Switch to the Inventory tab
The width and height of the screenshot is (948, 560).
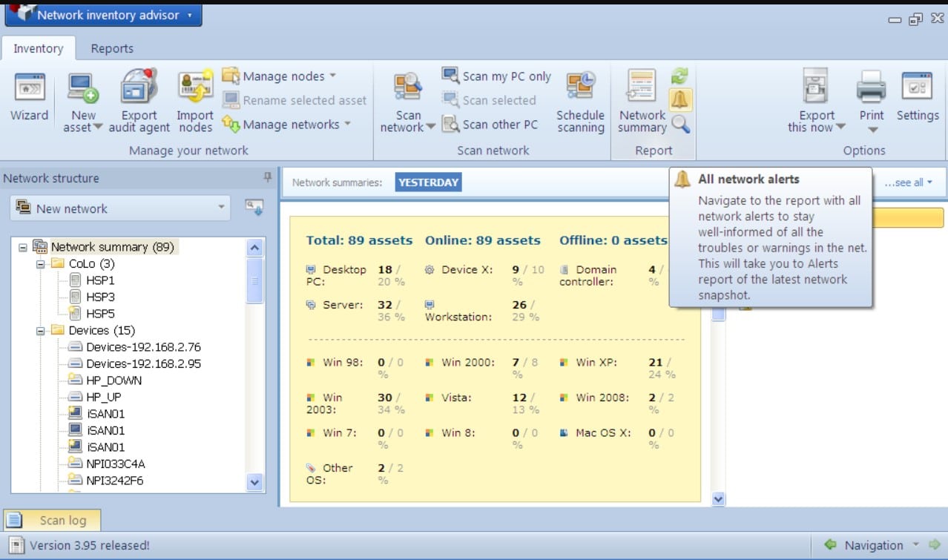click(x=38, y=48)
